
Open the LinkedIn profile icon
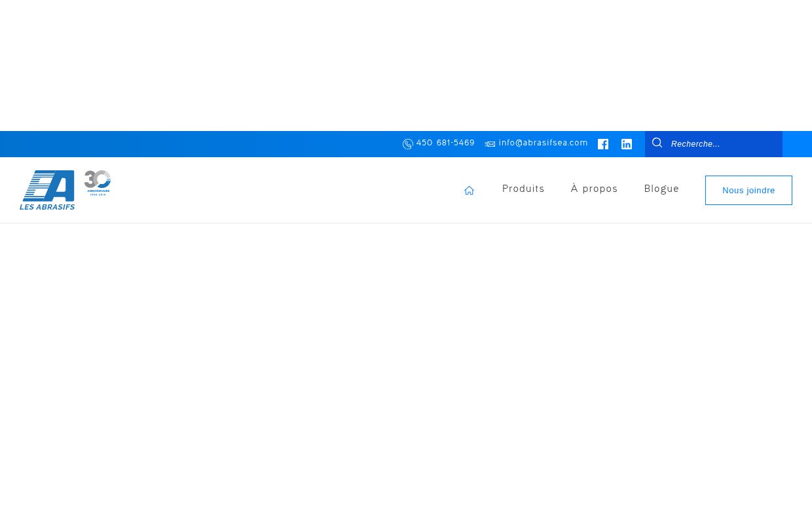627,144
